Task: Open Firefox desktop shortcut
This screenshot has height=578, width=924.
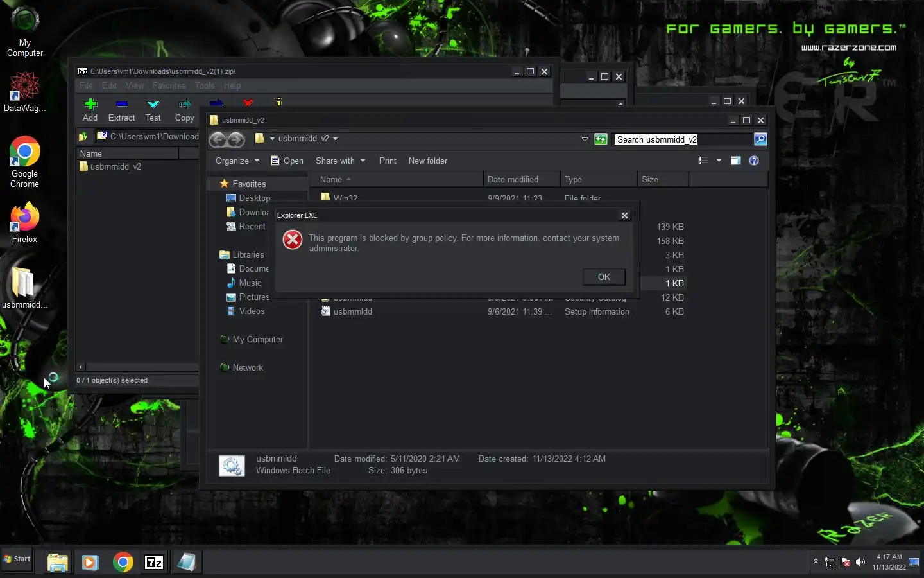Action: click(x=25, y=223)
